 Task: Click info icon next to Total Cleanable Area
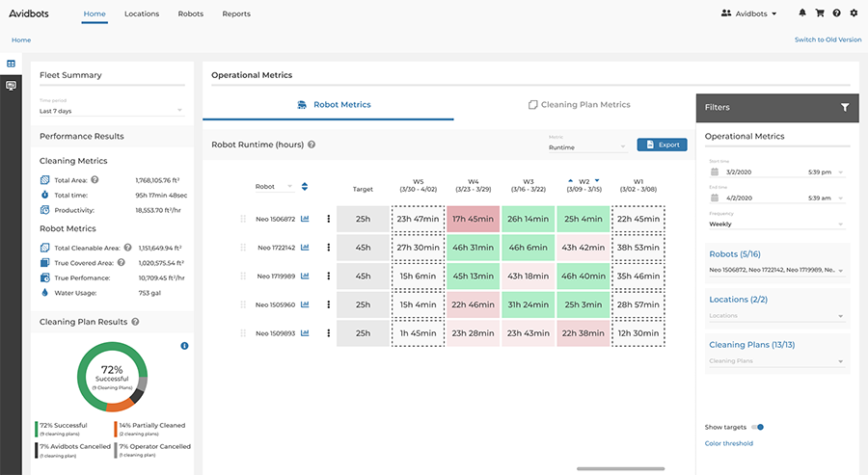pyautogui.click(x=128, y=248)
